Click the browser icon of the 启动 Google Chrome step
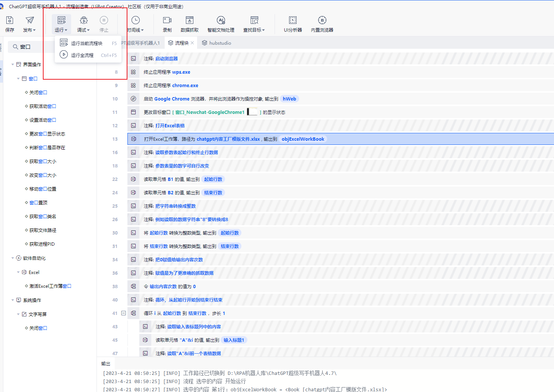The width and height of the screenshot is (554, 392). tap(133, 99)
